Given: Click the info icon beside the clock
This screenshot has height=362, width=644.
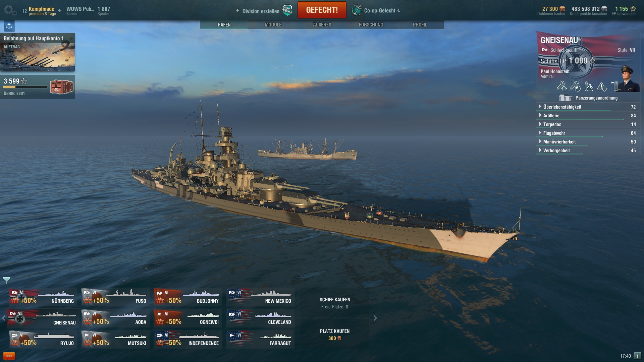Looking at the screenshot, I should [x=637, y=356].
